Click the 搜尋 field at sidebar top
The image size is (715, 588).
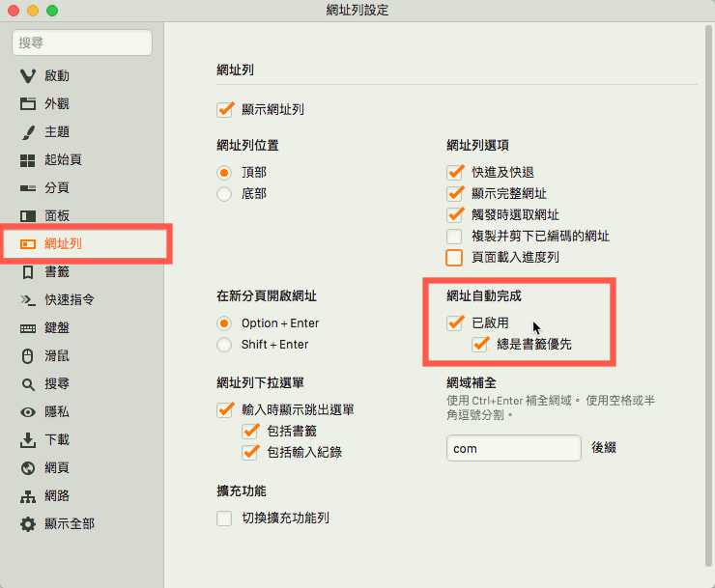click(82, 42)
